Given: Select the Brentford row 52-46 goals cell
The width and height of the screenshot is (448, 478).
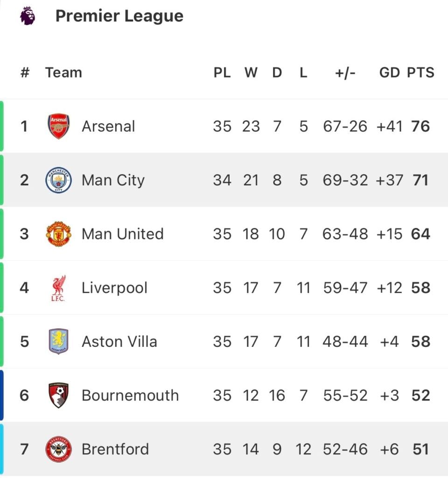Looking at the screenshot, I should point(345,450).
